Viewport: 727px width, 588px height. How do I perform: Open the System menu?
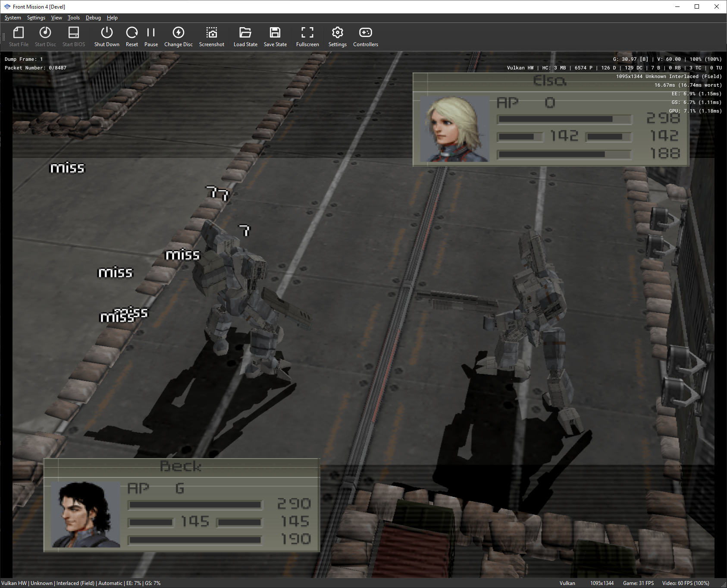click(13, 18)
